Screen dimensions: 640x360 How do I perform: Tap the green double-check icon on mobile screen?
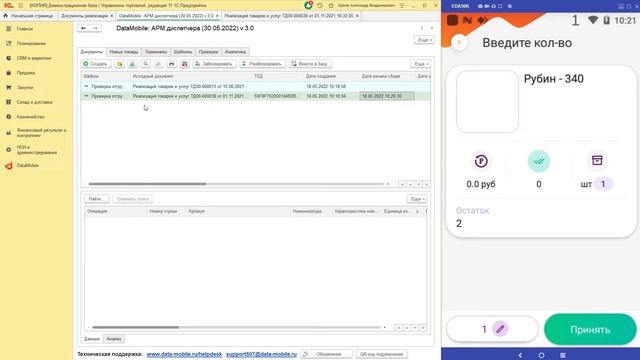(x=539, y=161)
